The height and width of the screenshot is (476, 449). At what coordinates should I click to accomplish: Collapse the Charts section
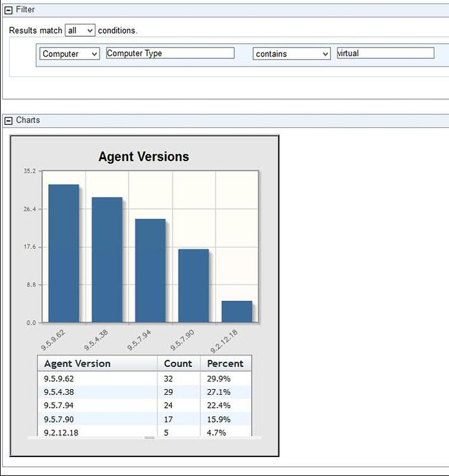(8, 121)
